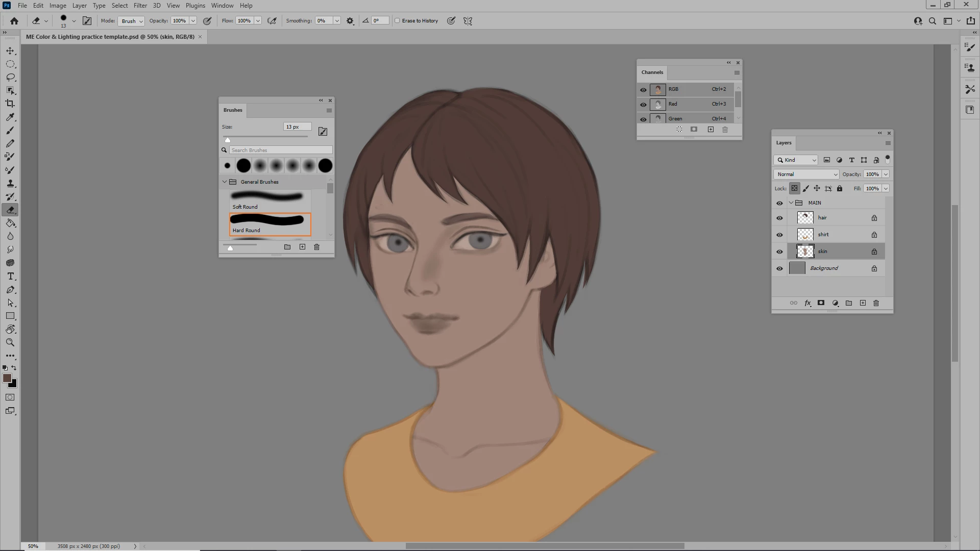Open the Channels tab

[x=652, y=72]
